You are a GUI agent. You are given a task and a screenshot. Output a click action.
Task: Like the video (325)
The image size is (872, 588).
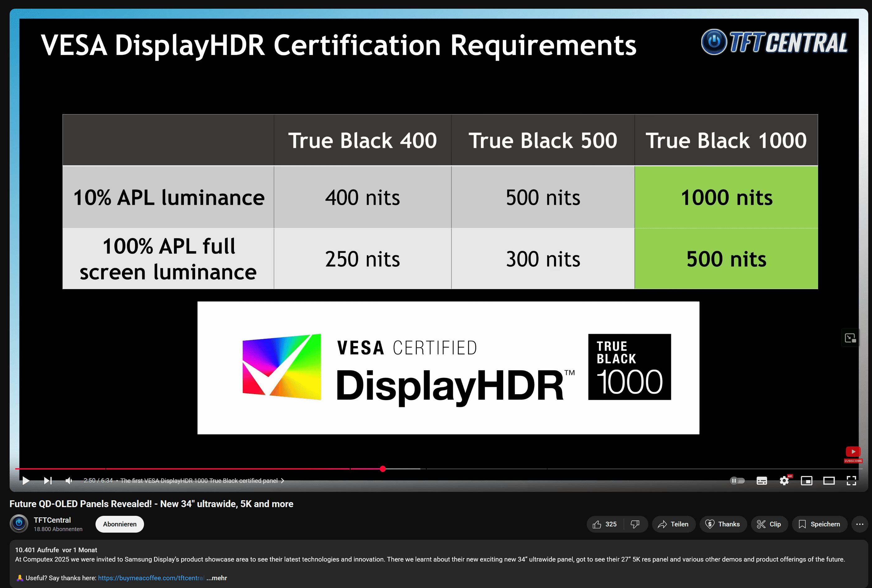(605, 524)
